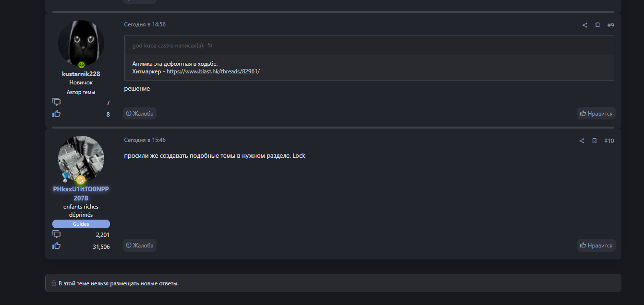
Task: Report post #9 with Жалоба button
Action: 140,114
